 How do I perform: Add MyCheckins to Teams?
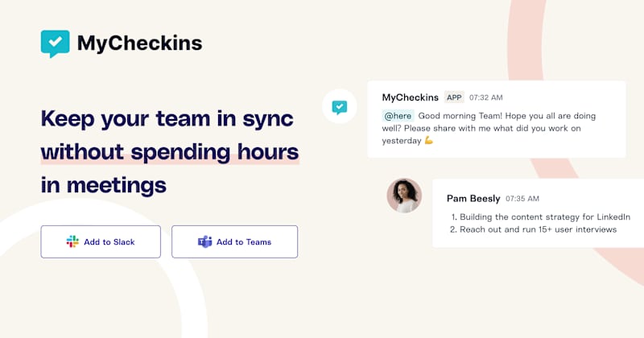coord(234,242)
